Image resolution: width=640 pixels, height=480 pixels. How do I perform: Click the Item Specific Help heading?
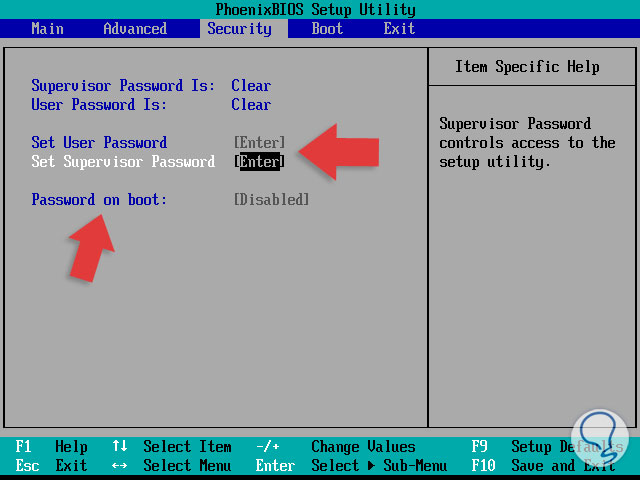(x=527, y=67)
